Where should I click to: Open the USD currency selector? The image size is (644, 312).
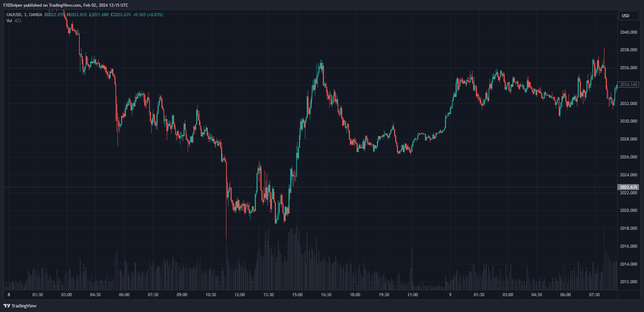click(628, 16)
